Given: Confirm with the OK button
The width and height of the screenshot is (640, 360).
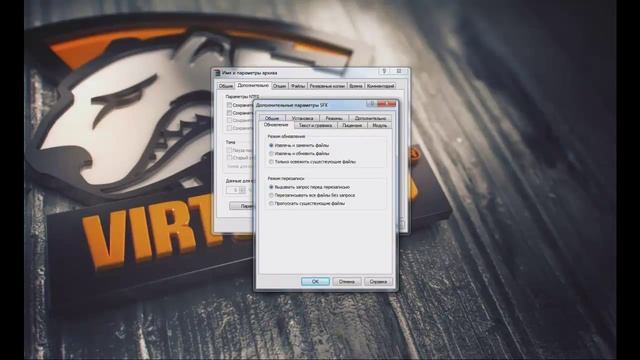Looking at the screenshot, I should 315,282.
